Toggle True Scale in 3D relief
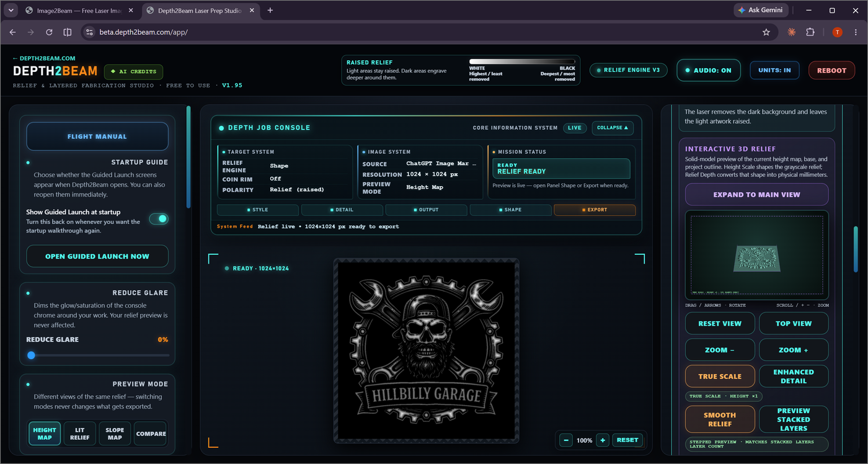Viewport: 868px width, 464px height. (x=720, y=377)
